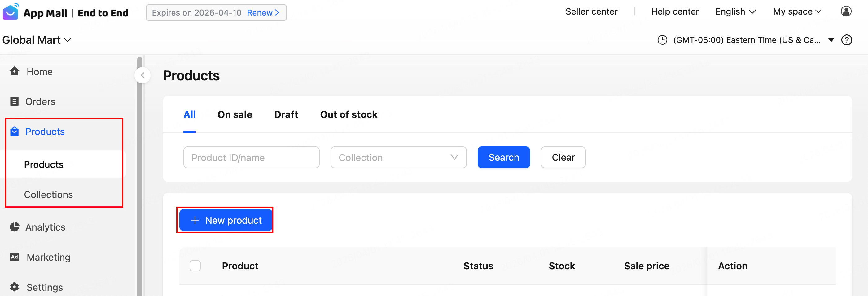
Task: Open the user profile avatar icon
Action: (x=846, y=11)
